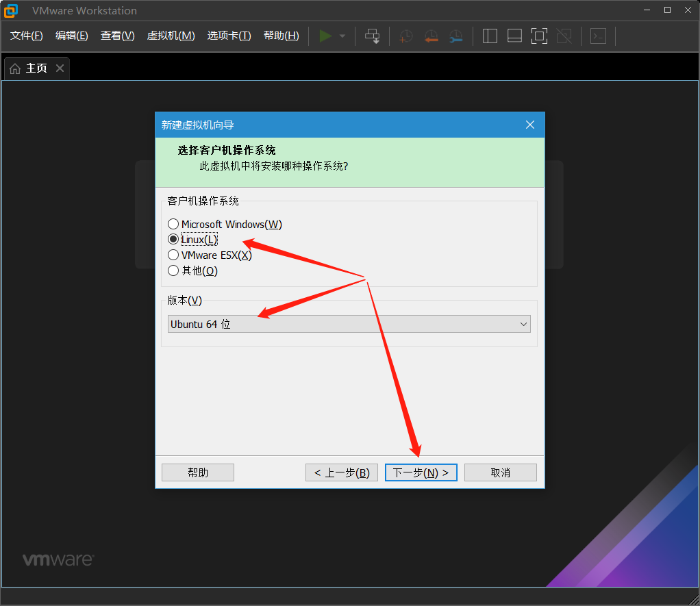
Task: Power on the virtual machine (green play)
Action: coord(325,36)
